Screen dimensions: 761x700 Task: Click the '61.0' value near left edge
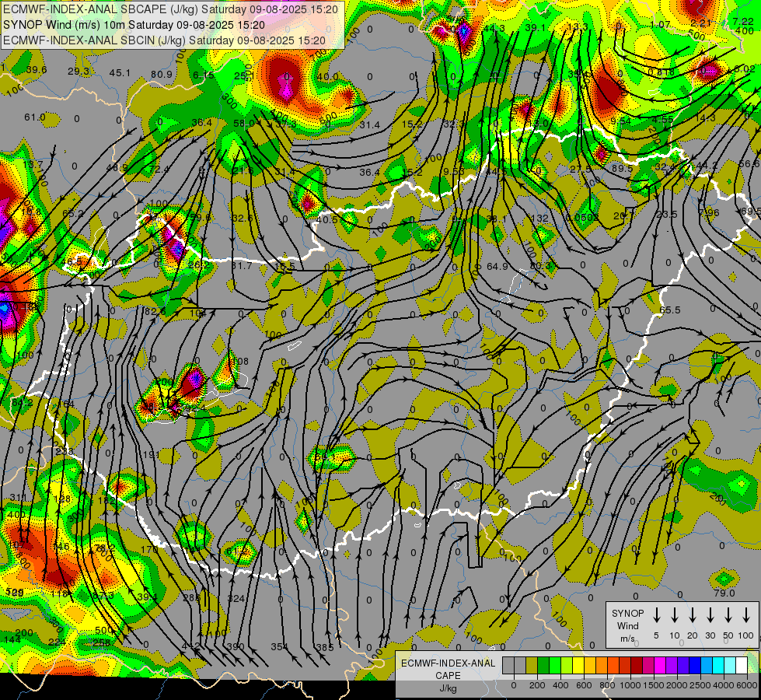pos(35,117)
